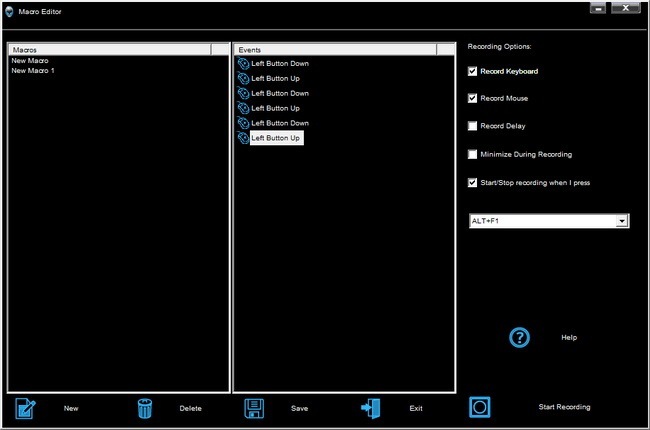650x430 pixels.
Task: Select New Macro 1 in Macros list
Action: pyautogui.click(x=33, y=71)
